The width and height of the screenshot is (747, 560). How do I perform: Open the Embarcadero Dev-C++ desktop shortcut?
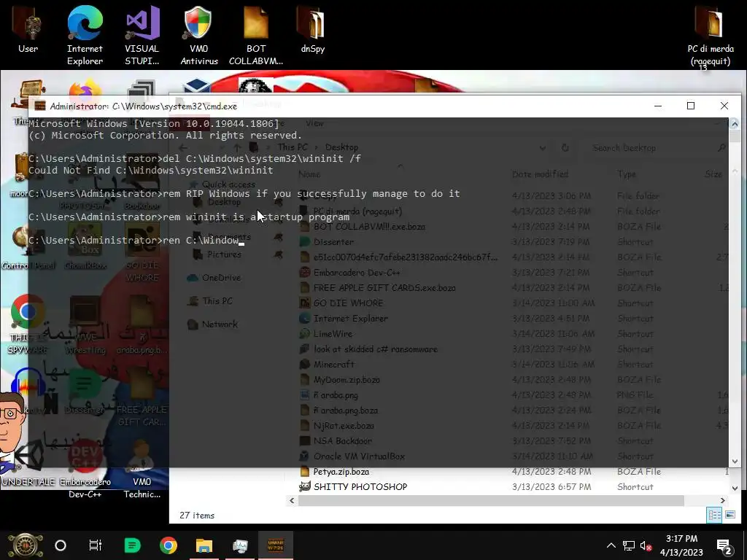[x=85, y=469]
